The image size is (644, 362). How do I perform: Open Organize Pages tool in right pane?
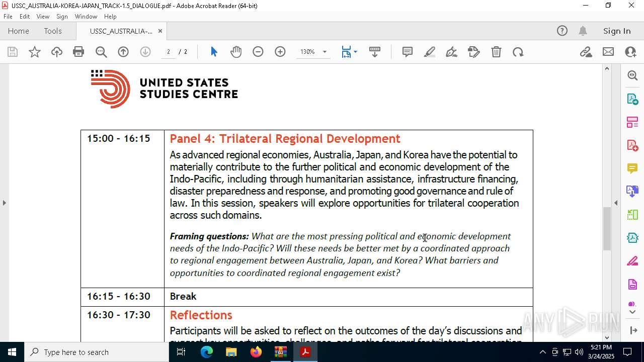pos(632,122)
